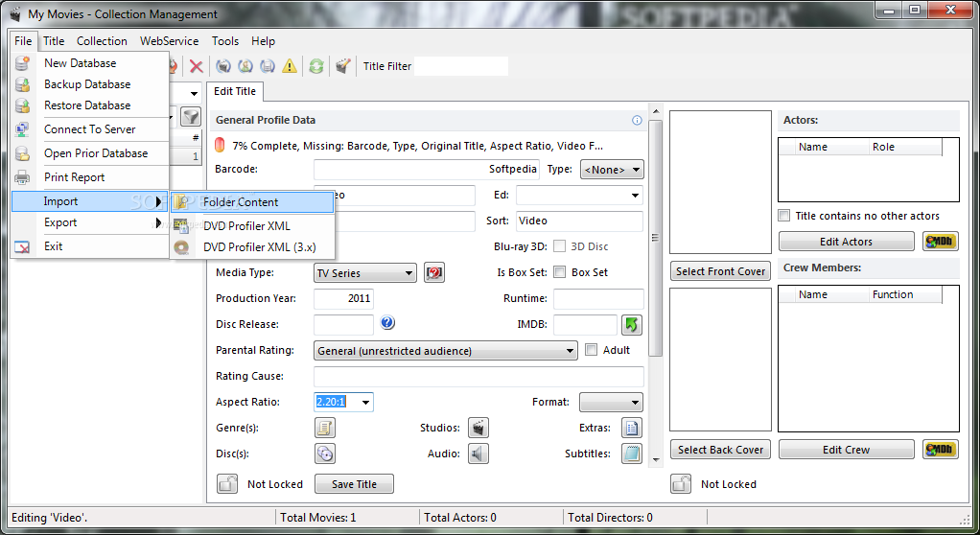This screenshot has height=535, width=980.
Task: Open the Type <None> dropdown
Action: coord(612,170)
